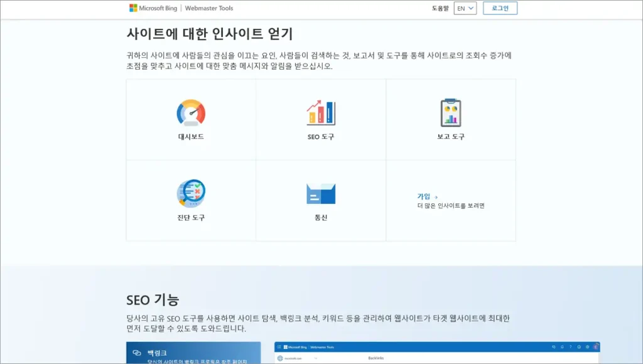Click the 보고 도구 label
This screenshot has width=643, height=364.
pyautogui.click(x=451, y=137)
